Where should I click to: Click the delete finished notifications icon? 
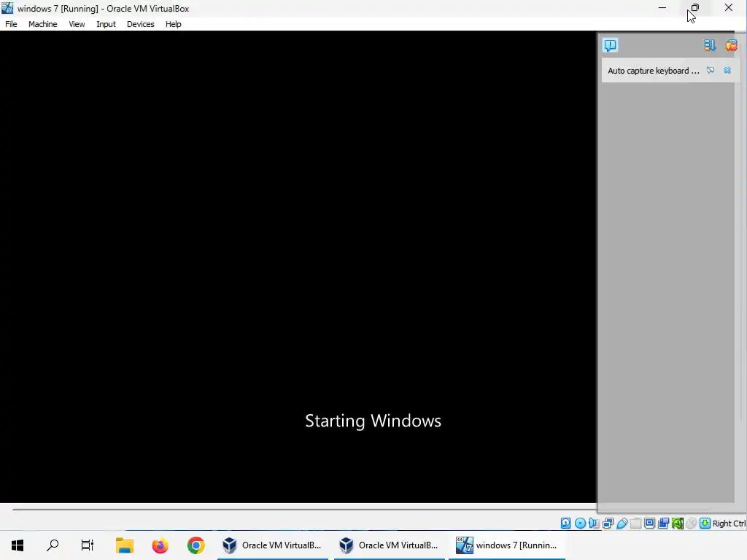click(731, 45)
